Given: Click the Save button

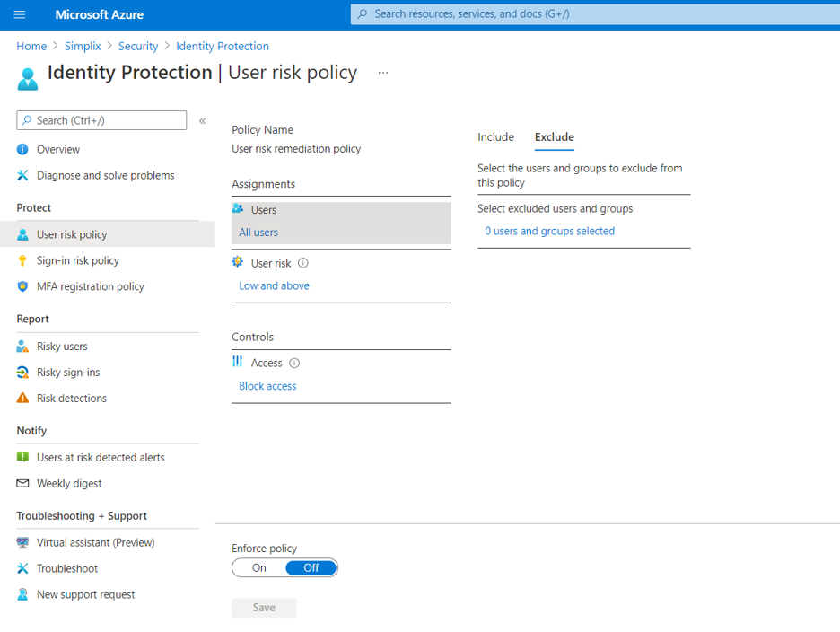Looking at the screenshot, I should 264,608.
